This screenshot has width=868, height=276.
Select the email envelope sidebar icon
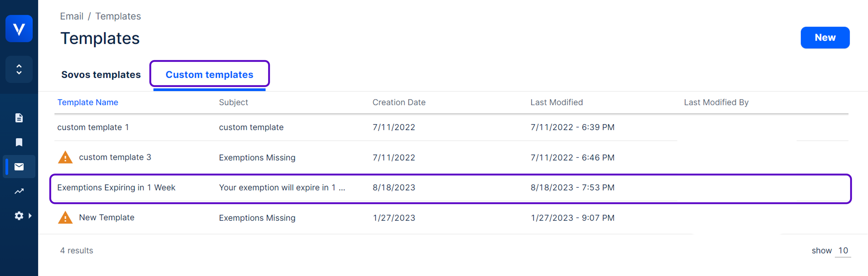click(19, 167)
